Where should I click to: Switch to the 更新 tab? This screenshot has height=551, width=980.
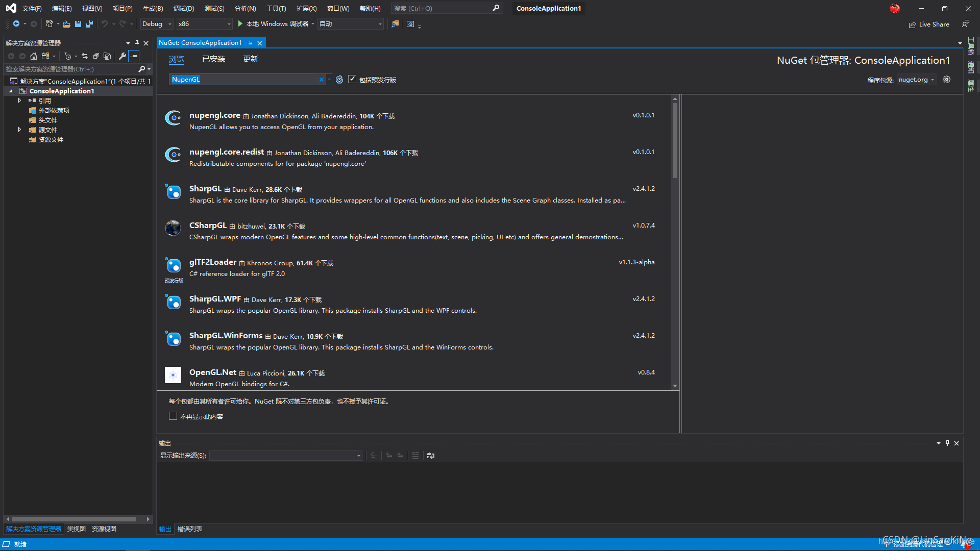(x=251, y=59)
